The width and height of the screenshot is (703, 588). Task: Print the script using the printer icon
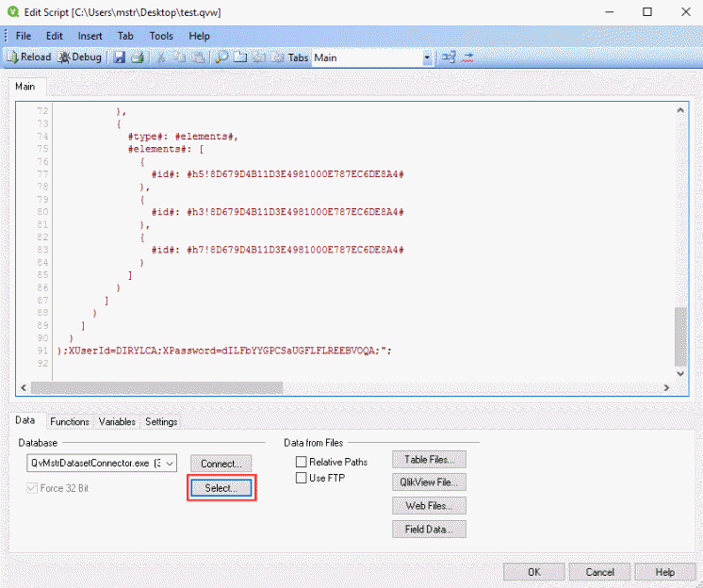coord(137,57)
